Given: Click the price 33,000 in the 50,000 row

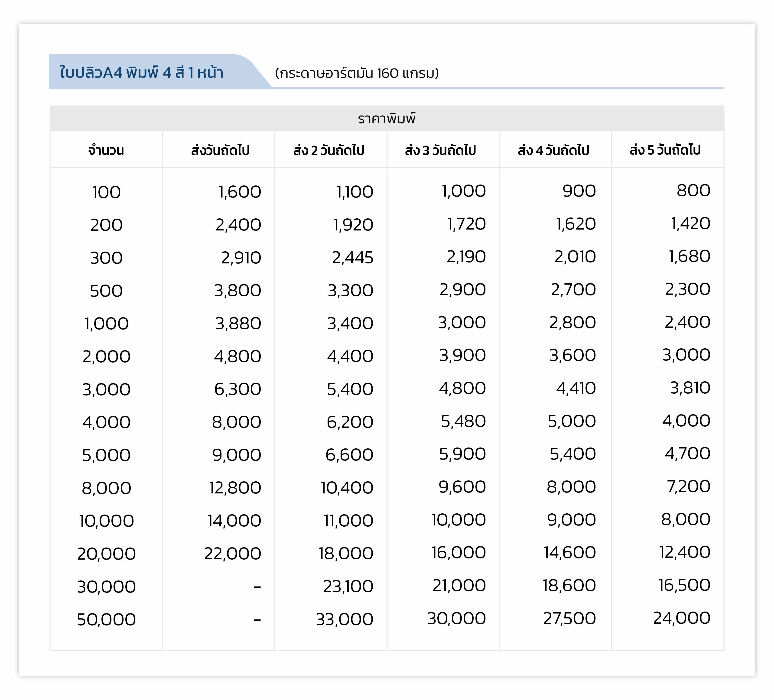Looking at the screenshot, I should pos(345,619).
